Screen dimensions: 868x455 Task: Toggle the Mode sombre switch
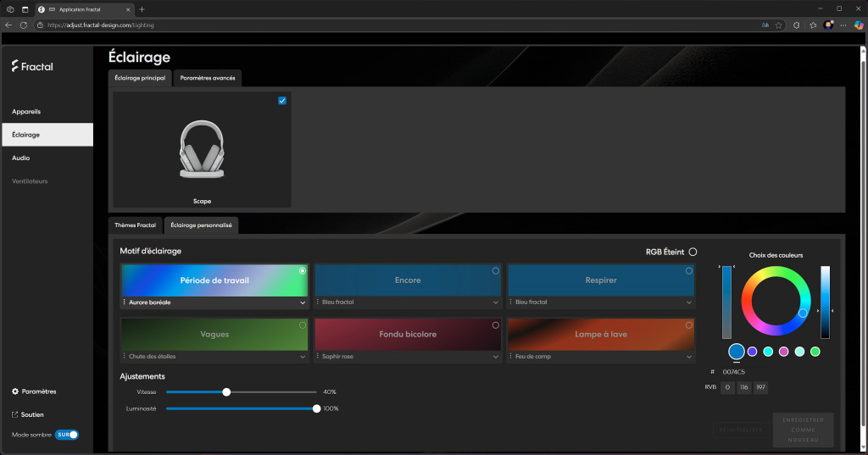pyautogui.click(x=67, y=435)
